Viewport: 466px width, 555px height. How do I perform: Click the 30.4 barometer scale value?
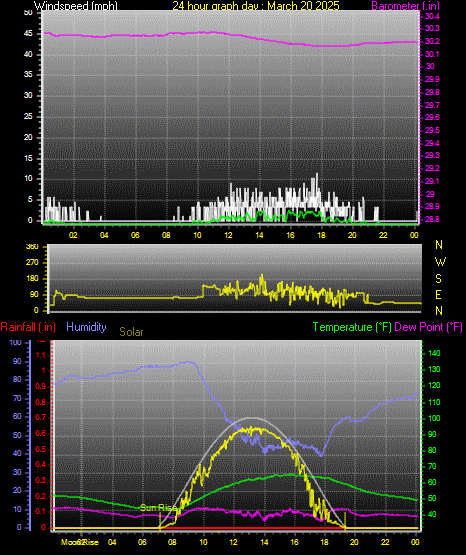coord(432,16)
